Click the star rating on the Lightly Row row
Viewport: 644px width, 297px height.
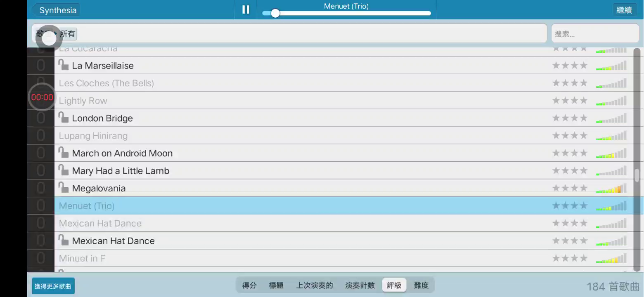570,100
